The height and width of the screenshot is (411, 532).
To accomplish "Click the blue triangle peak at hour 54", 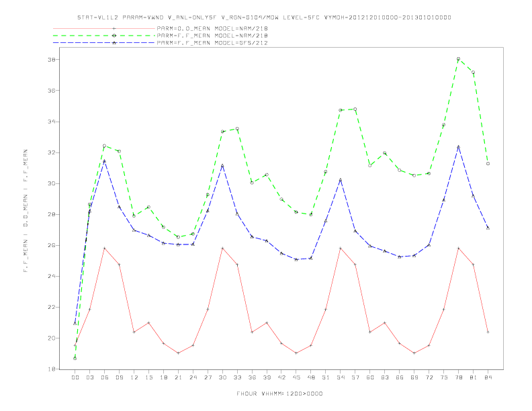I will coord(341,180).
